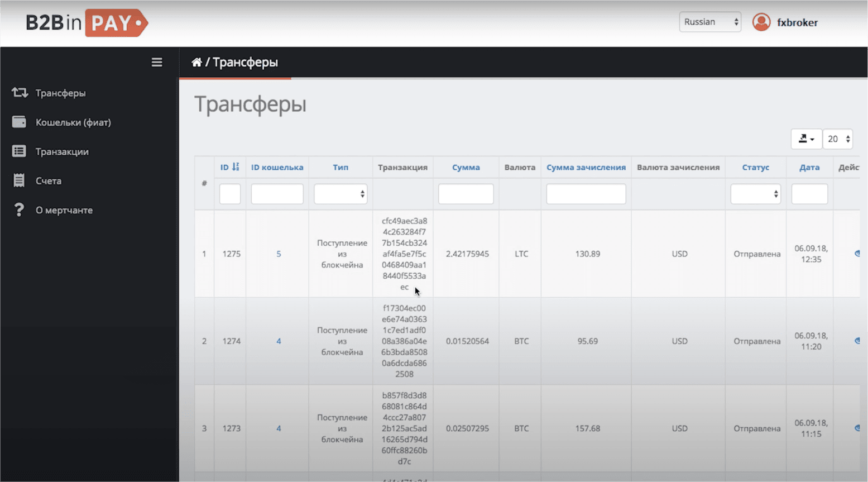Screen dimensions: 868x482
Task: Sort by the Сумма зачисления column header
Action: (586, 167)
